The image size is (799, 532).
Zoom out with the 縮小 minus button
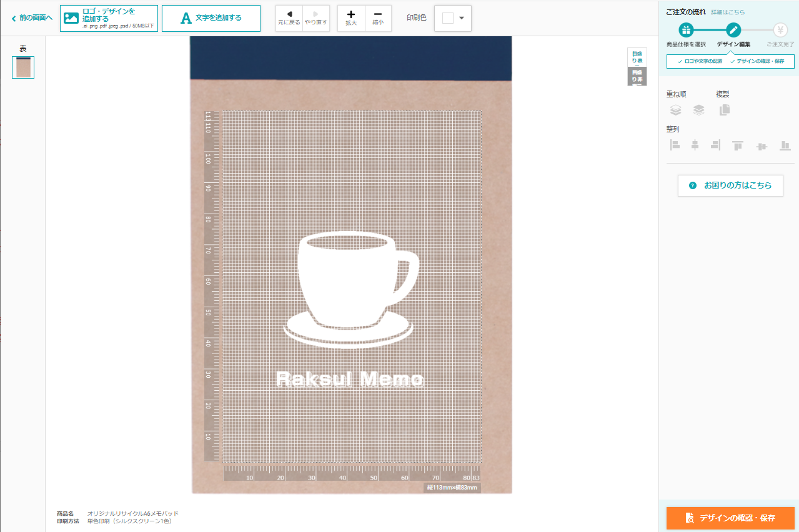(x=378, y=18)
